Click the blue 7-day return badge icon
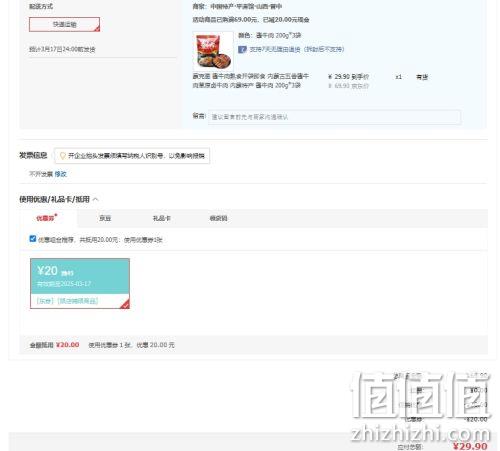500x451 pixels. coord(242,49)
